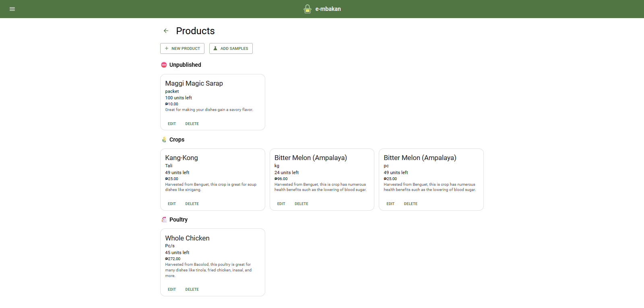Edit the Bitter Melon sold per kg
644x308 pixels.
[281, 204]
